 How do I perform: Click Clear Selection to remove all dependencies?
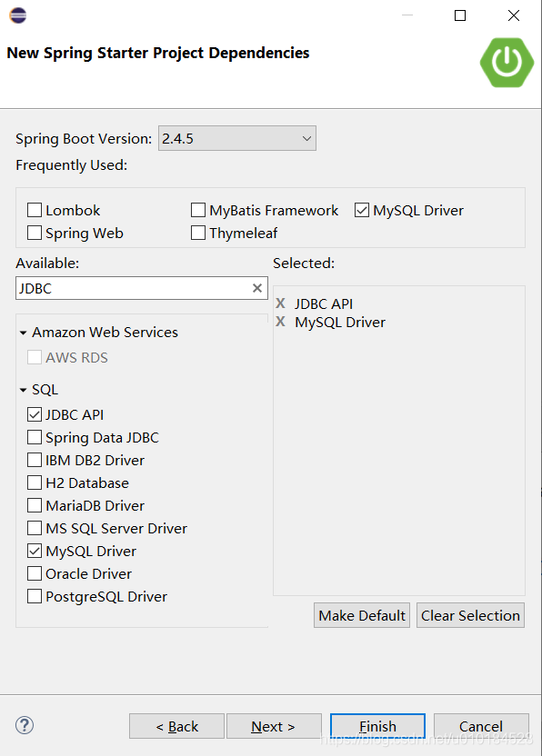470,615
